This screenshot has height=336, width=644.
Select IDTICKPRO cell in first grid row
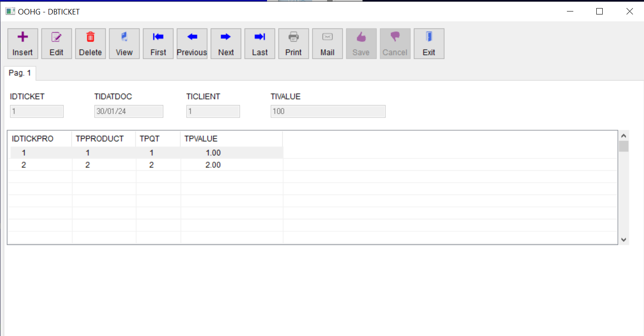(x=40, y=153)
